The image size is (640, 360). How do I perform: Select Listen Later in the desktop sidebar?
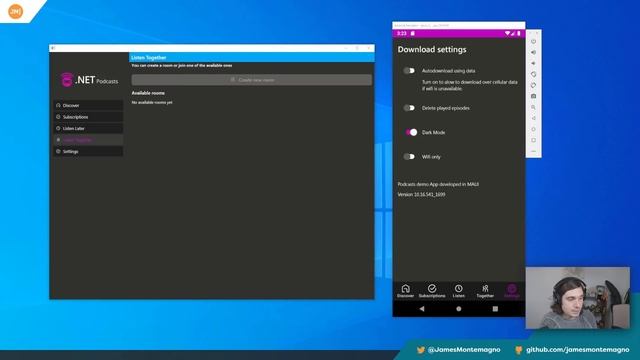[x=88, y=128]
